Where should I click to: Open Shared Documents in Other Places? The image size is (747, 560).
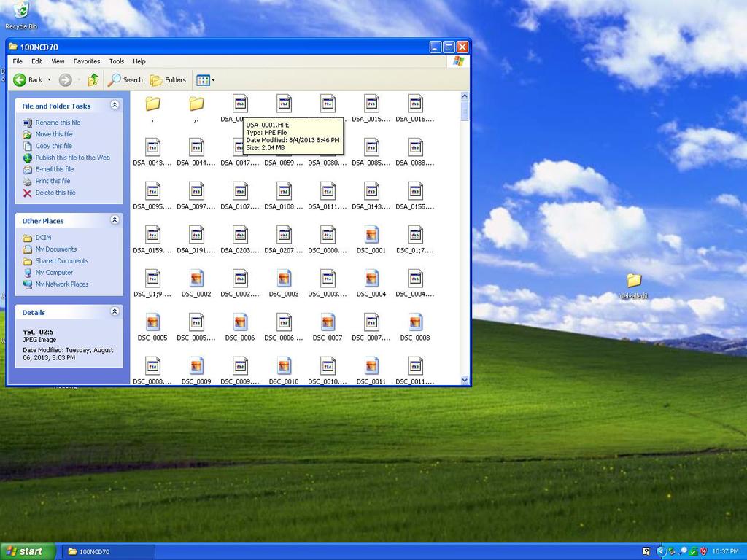tap(61, 261)
